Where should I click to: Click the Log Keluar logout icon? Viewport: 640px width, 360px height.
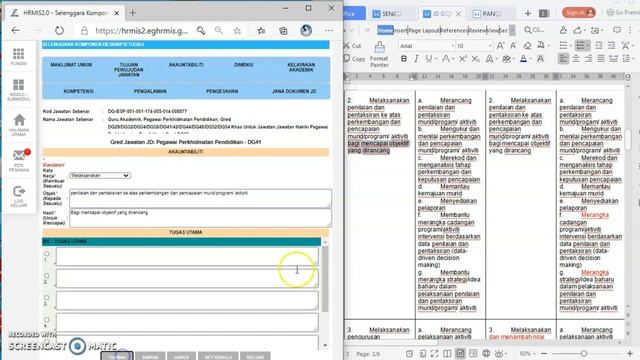(19, 191)
